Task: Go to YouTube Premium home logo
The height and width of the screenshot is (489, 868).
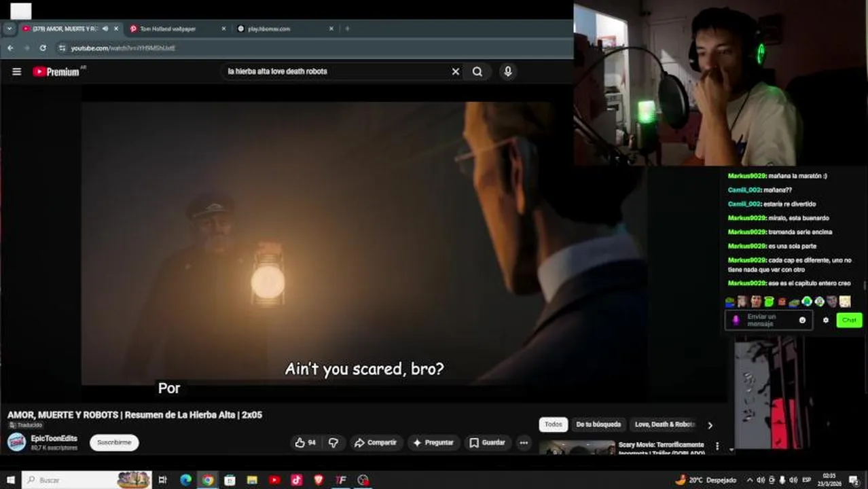Action: 57,71
